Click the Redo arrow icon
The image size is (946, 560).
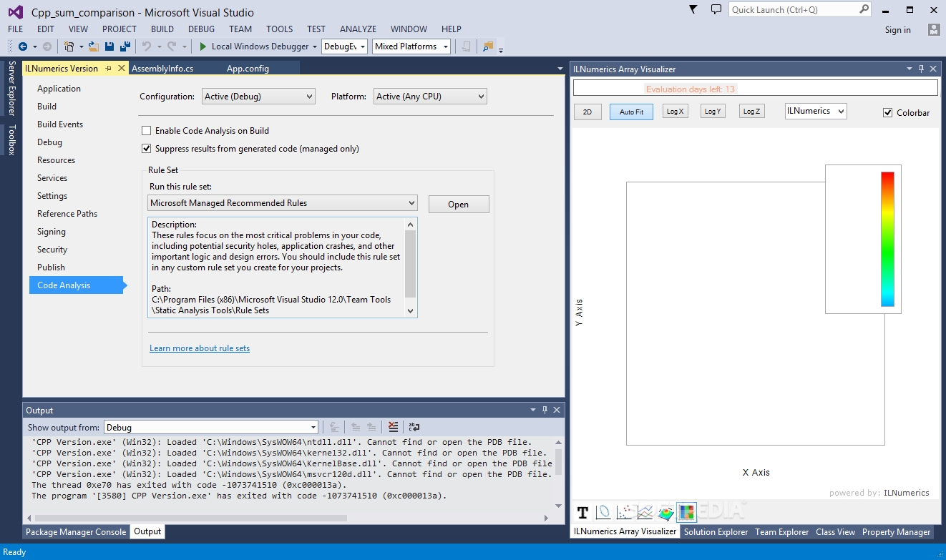coord(172,46)
